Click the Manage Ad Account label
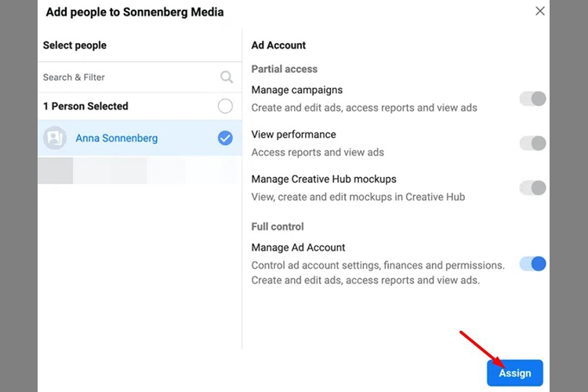This screenshot has height=392, width=588. click(299, 248)
